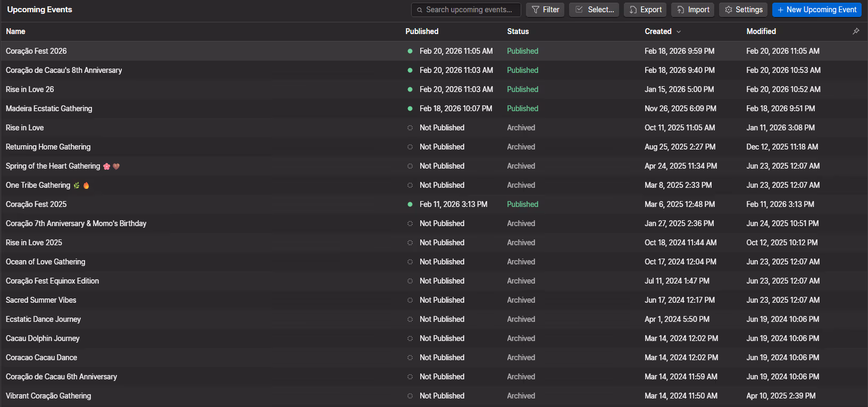This screenshot has width=868, height=407.
Task: Click the Upcoming Events page title
Action: (39, 10)
